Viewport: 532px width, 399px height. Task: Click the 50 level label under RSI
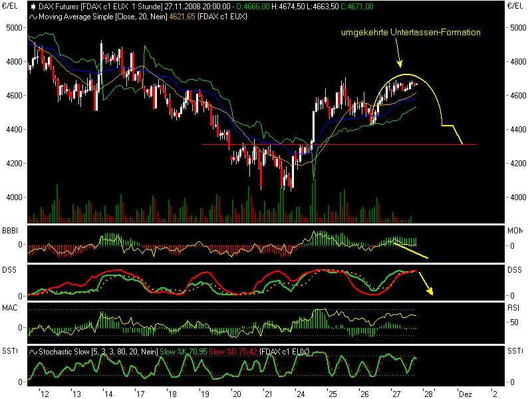pyautogui.click(x=514, y=323)
